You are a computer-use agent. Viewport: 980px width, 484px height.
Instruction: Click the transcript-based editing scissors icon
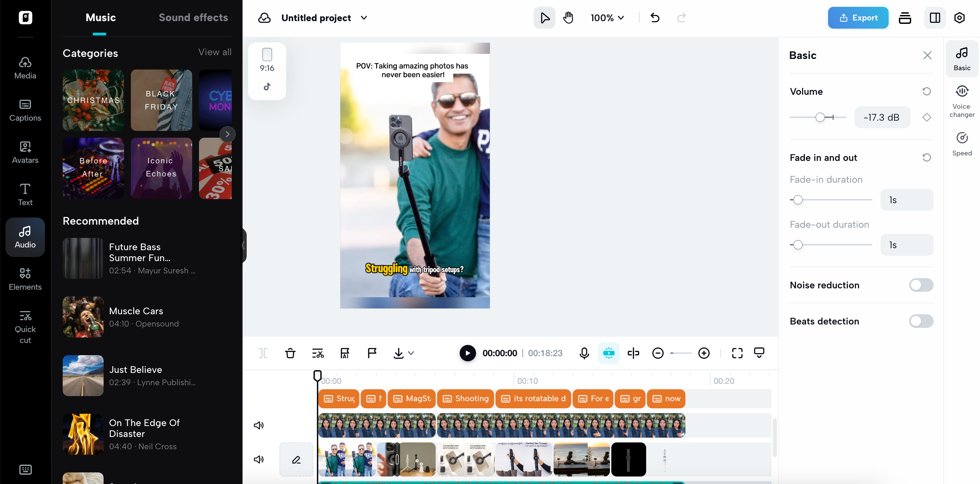pyautogui.click(x=318, y=353)
